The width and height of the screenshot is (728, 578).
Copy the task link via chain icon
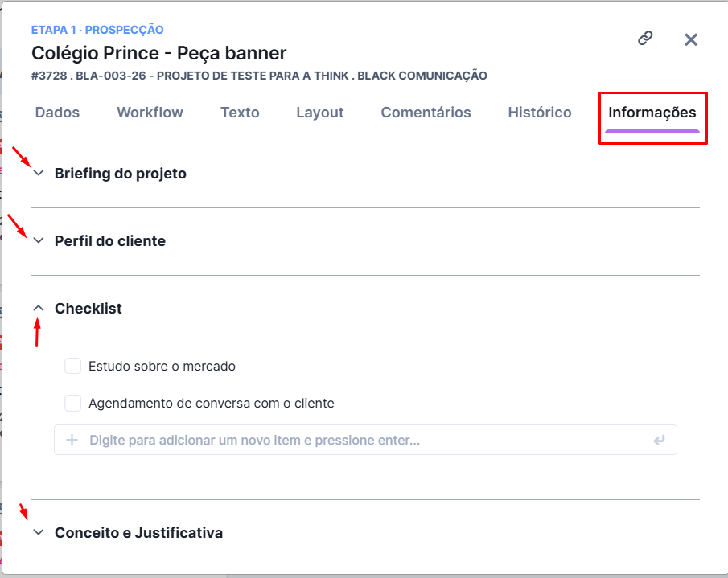click(x=645, y=39)
